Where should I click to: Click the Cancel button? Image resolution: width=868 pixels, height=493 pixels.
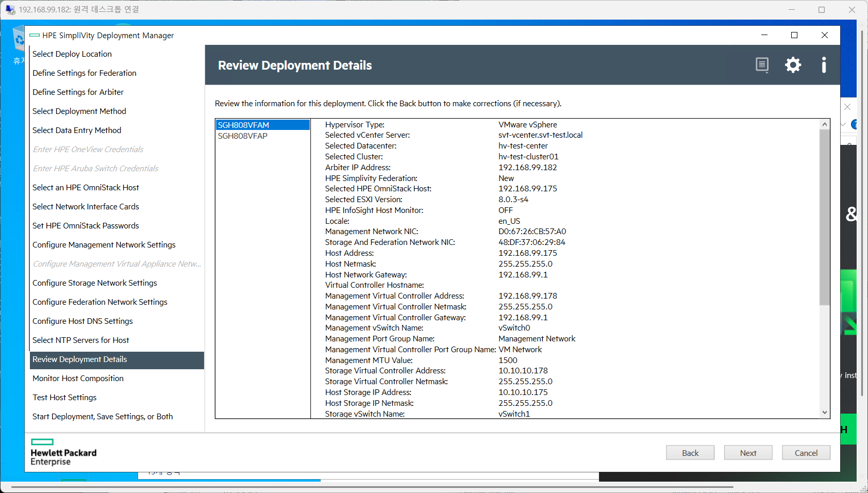[x=806, y=453]
